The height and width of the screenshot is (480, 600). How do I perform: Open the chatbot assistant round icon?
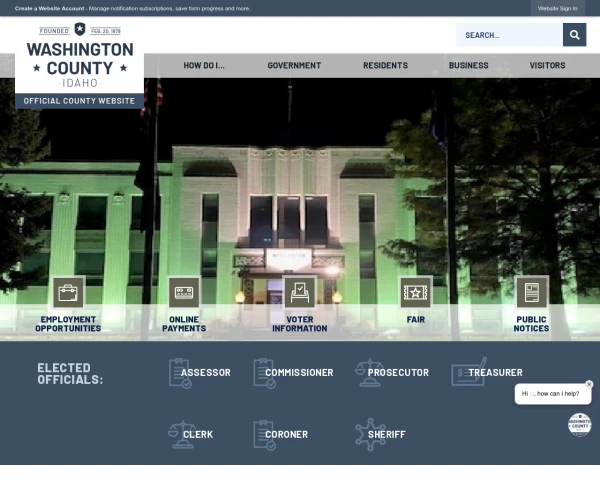(x=579, y=424)
